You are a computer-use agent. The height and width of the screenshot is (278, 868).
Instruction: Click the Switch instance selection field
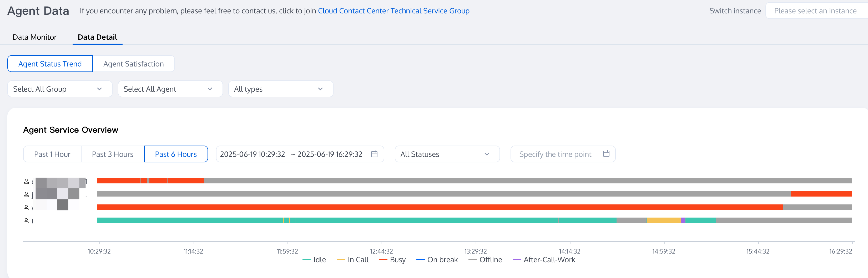click(815, 11)
